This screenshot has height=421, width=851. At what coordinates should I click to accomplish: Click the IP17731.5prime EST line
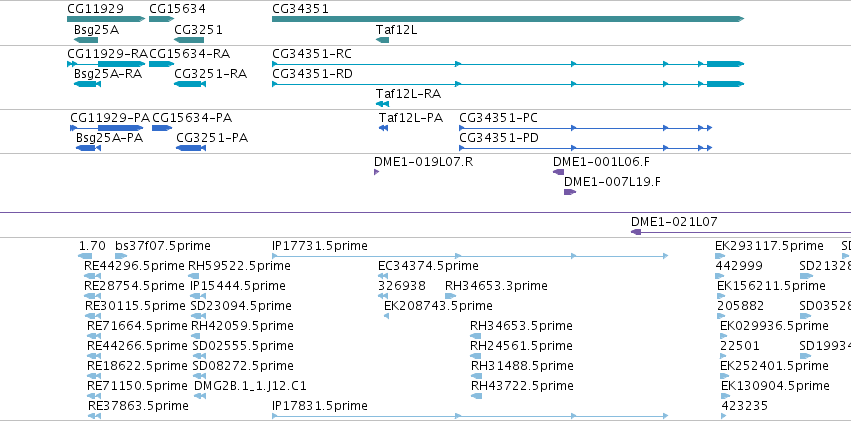coord(469,256)
